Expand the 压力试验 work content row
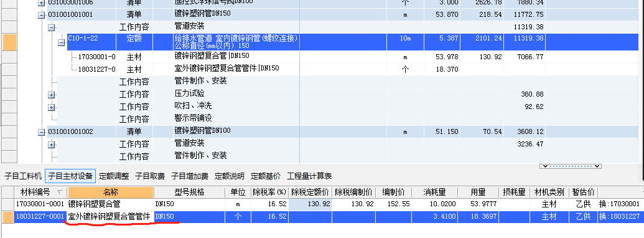This screenshot has height=238, width=644. click(x=52, y=95)
